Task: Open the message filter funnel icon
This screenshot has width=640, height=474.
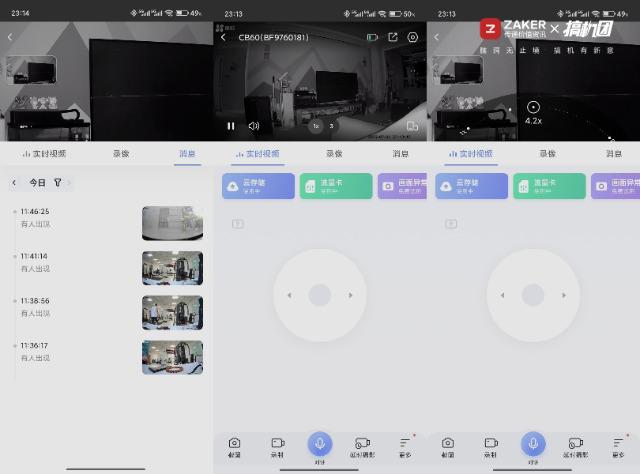Action: pyautogui.click(x=58, y=182)
